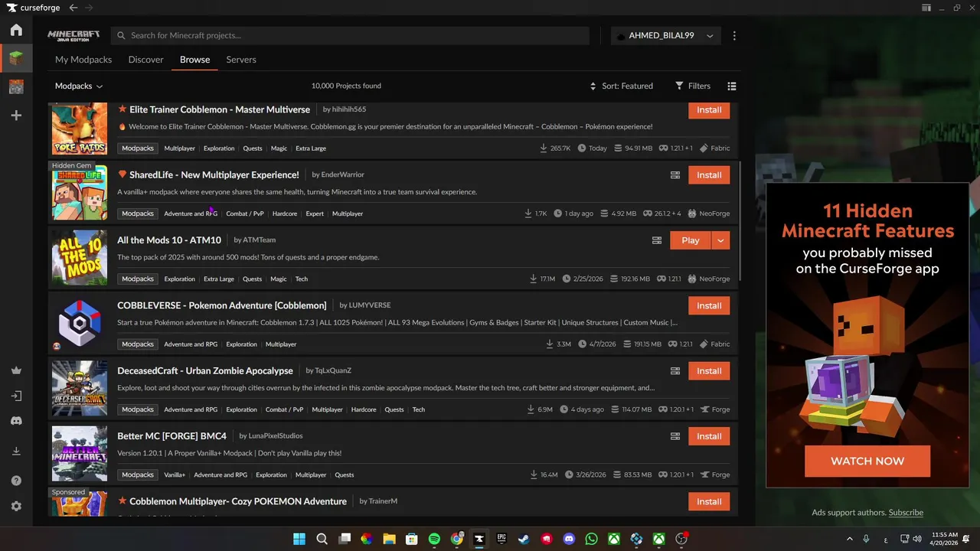Install COBBLEVERSE Pokemon Adventure modpack
Image resolution: width=980 pixels, height=551 pixels.
point(709,306)
